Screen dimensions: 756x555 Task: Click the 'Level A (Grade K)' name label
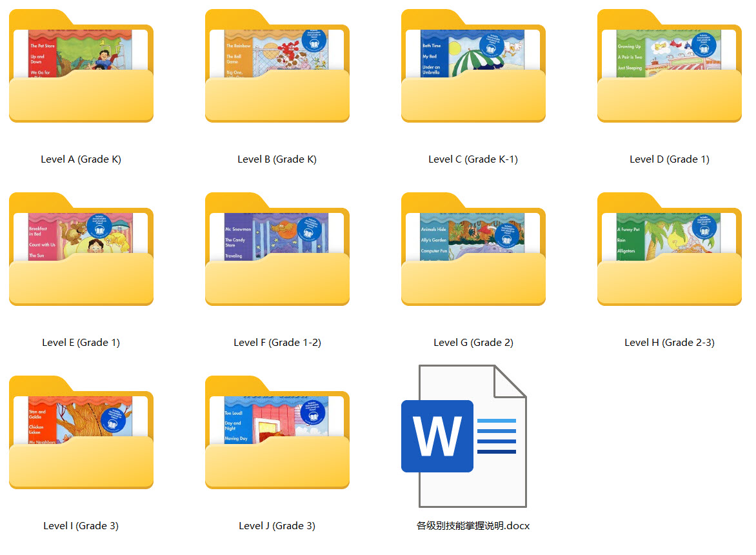(81, 159)
